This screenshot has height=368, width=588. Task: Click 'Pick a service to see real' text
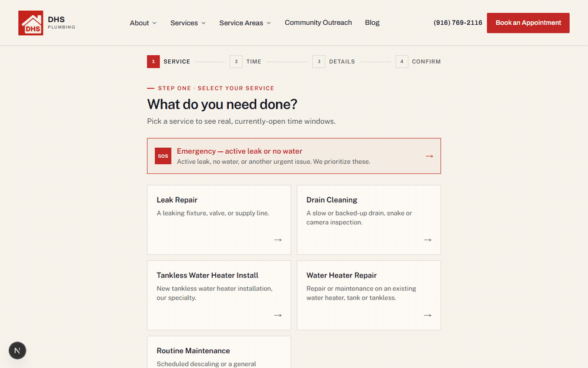point(241,121)
